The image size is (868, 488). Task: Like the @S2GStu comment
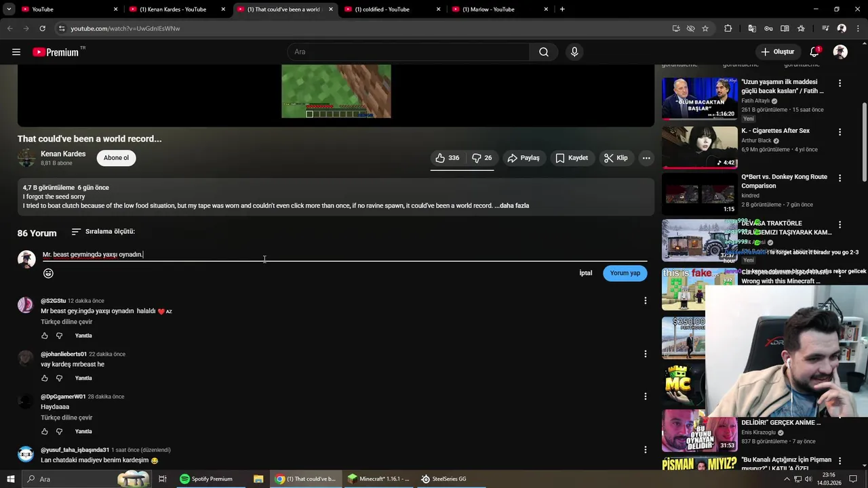tap(45, 335)
